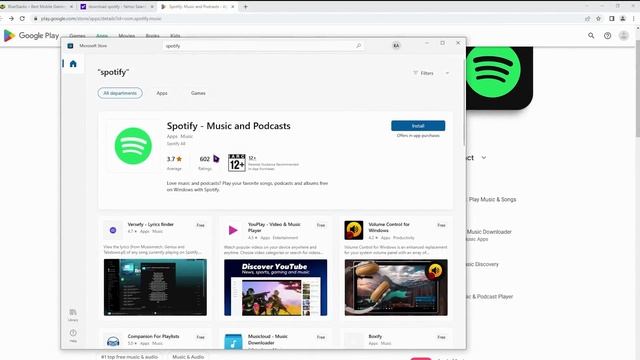Screen dimensions: 640x360
Task: Click the "spotify" search results heading
Action: click(x=113, y=72)
